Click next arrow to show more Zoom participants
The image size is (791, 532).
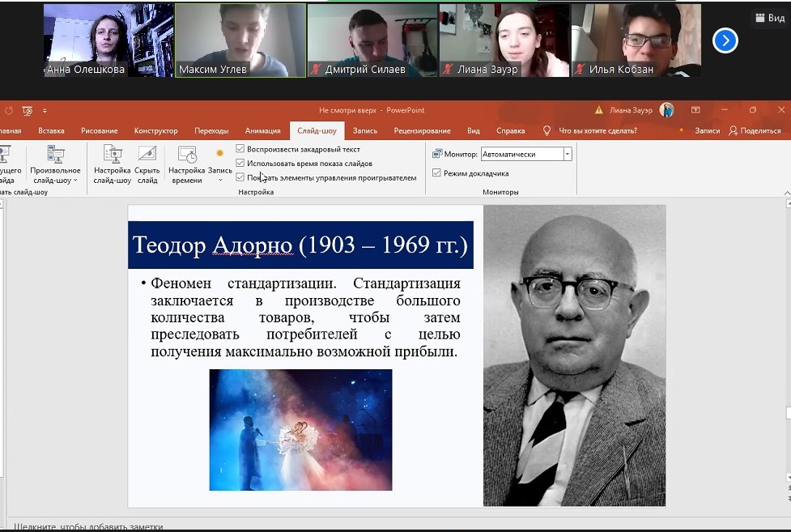coord(725,40)
